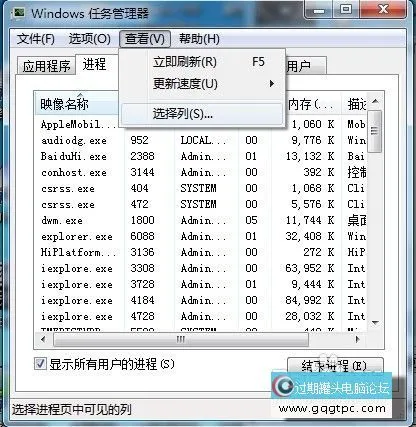Click the 控制 description cell of conhost.exe

click(x=357, y=172)
